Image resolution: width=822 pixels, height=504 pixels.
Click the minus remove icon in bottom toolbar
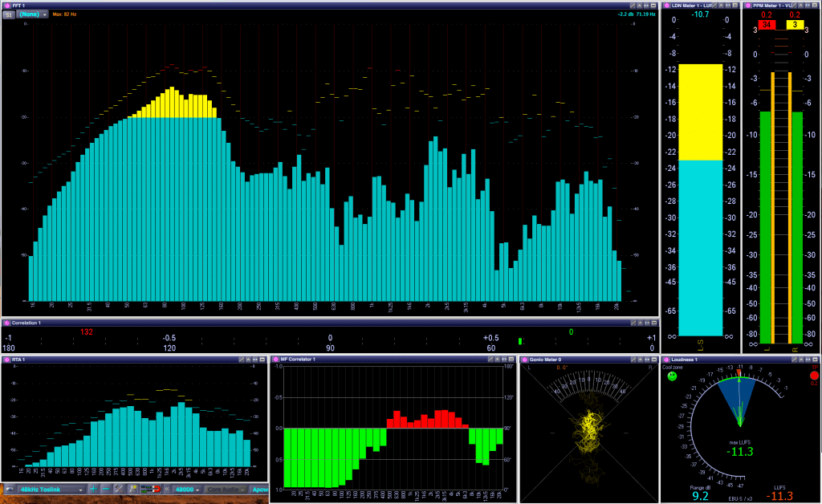coord(105,490)
